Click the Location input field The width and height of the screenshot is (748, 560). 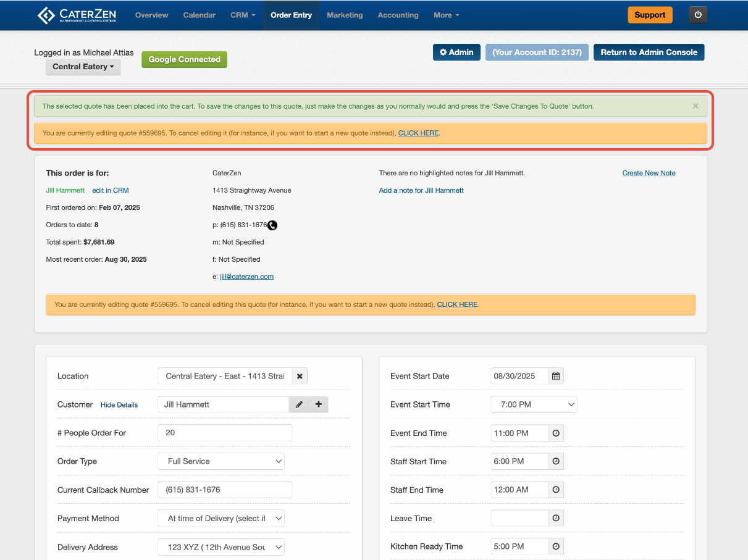(x=225, y=376)
